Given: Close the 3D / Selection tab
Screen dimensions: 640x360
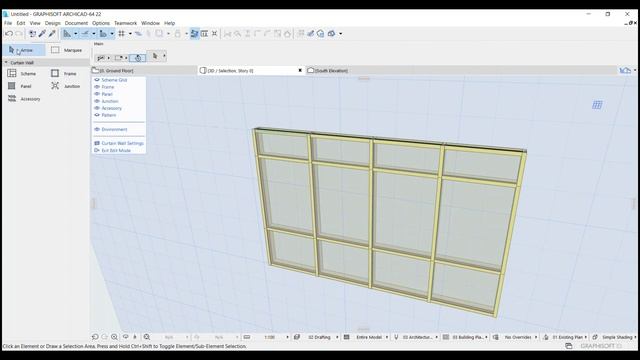Looking at the screenshot, I should (300, 71).
